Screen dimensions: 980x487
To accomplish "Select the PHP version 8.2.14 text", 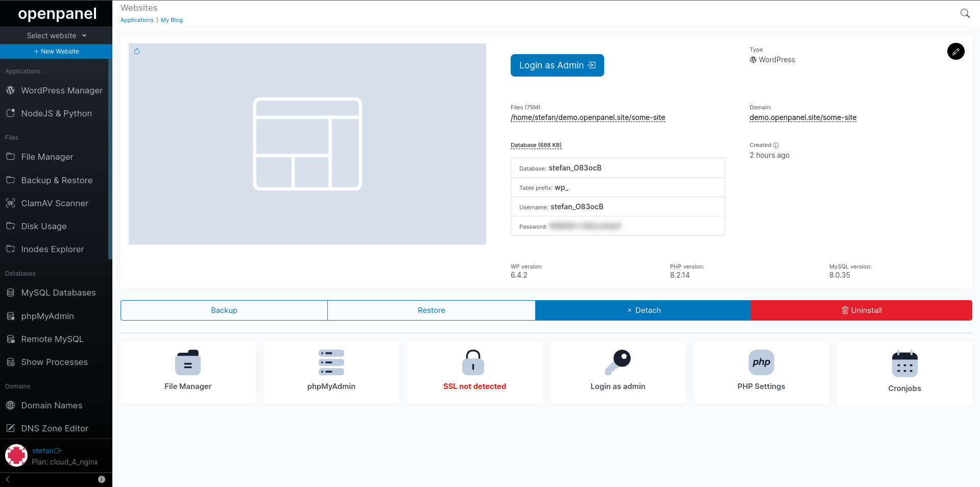I will point(680,275).
